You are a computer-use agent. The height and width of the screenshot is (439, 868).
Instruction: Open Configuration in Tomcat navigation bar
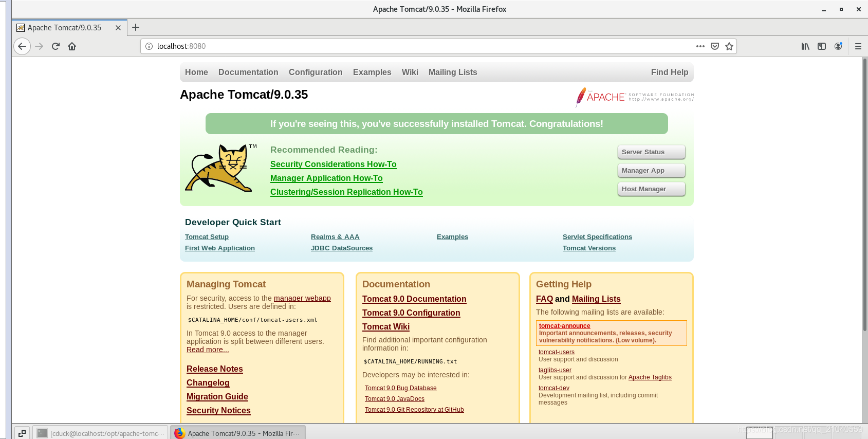point(316,72)
